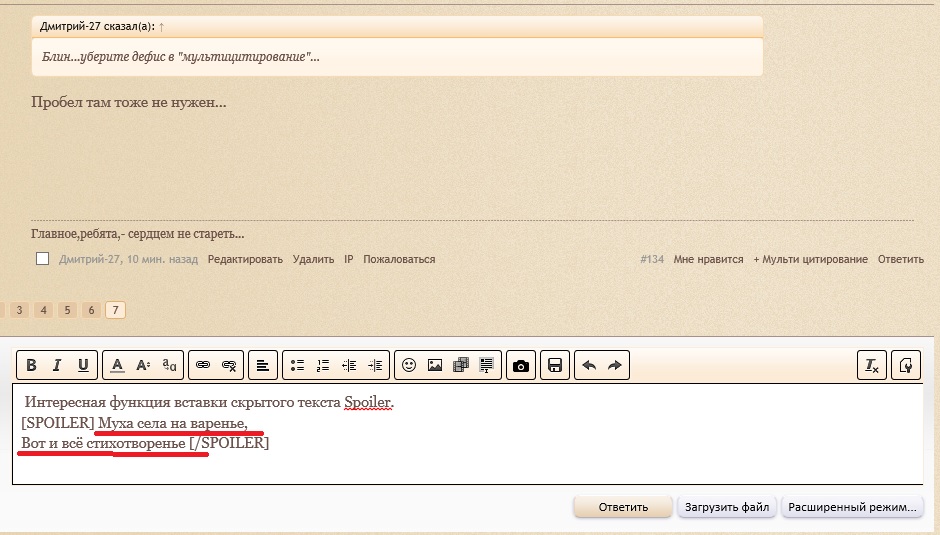
Task: Toggle underline formatting in the editor
Action: click(83, 365)
